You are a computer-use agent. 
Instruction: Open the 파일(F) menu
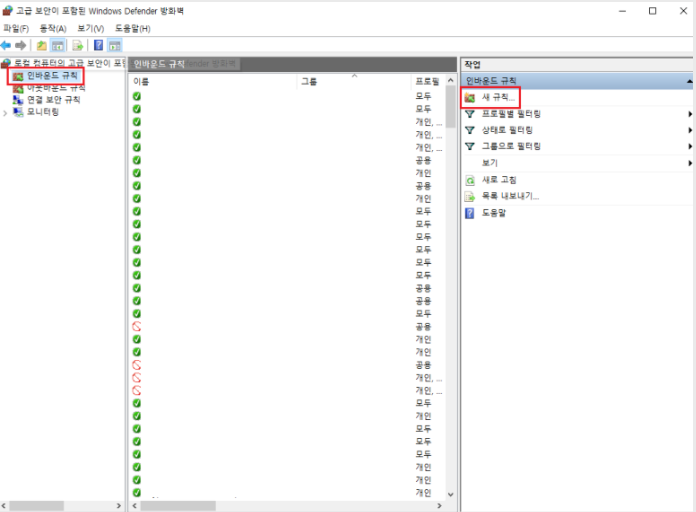pos(16,28)
